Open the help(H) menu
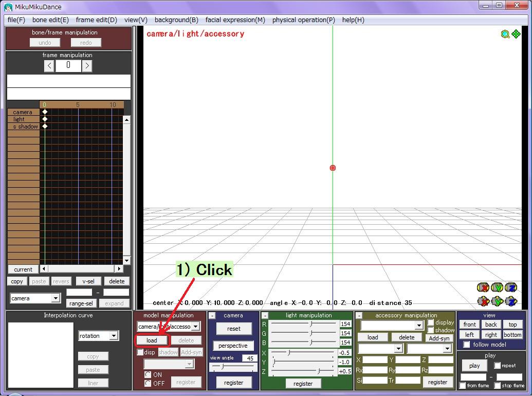 click(x=353, y=20)
